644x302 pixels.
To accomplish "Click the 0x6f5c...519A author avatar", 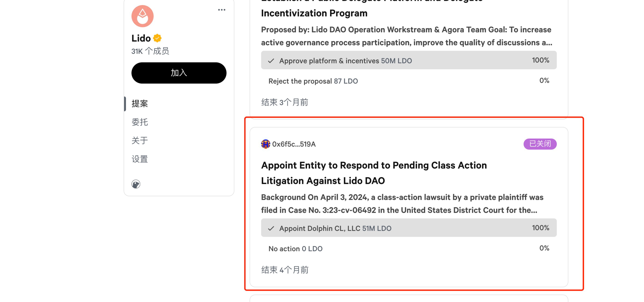I will tap(265, 144).
